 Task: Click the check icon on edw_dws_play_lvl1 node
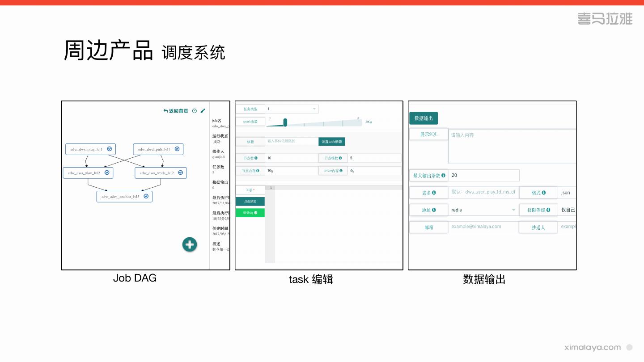[x=109, y=149]
